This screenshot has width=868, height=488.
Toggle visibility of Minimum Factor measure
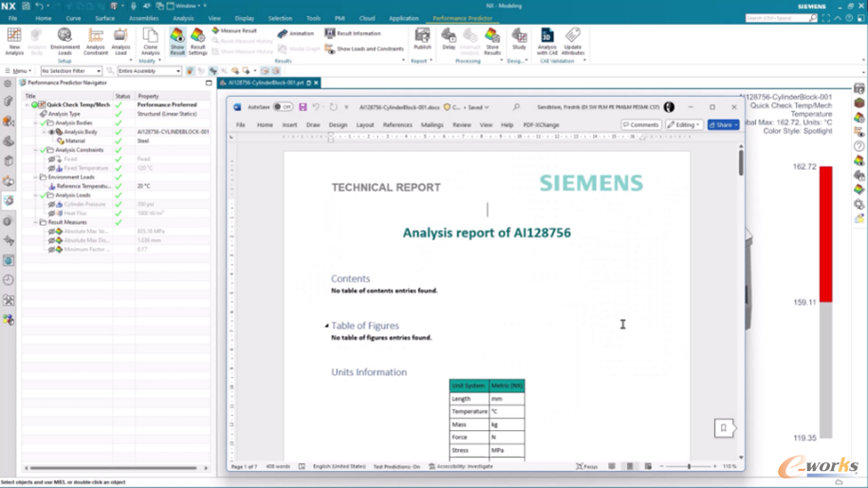tap(51, 250)
